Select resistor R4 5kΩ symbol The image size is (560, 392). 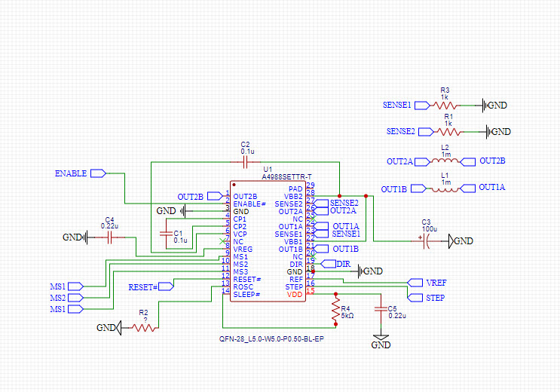[x=335, y=309]
